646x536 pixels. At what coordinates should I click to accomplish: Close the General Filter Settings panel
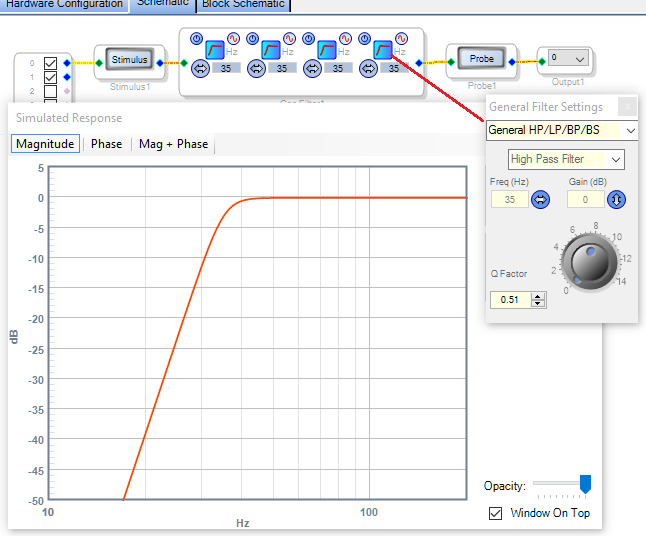(x=627, y=107)
